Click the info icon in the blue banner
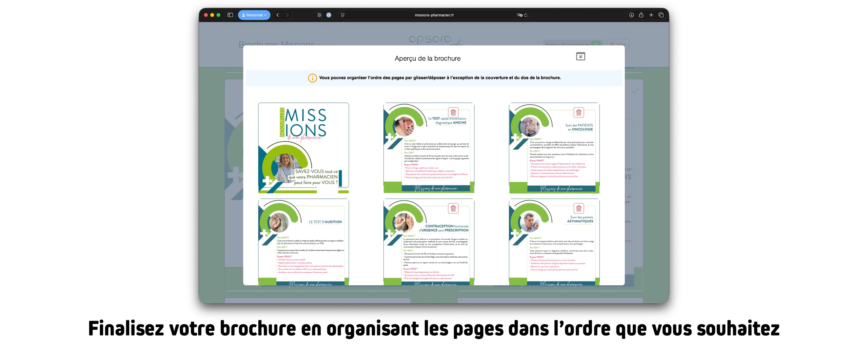Viewport: 868px width, 346px height. [312, 77]
